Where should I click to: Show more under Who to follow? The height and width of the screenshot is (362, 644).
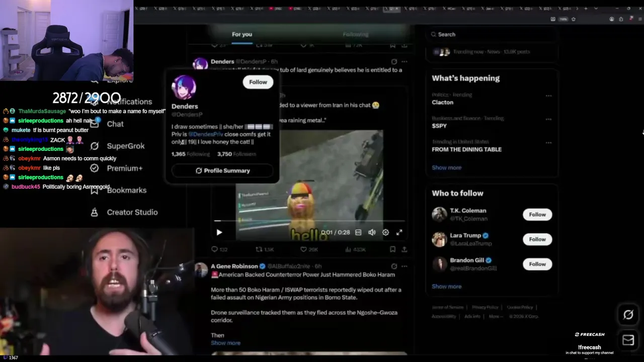tap(446, 286)
